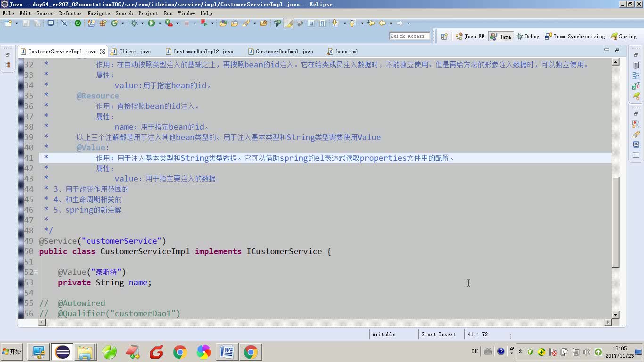Click the Open Task folder icon
644x362 pixels.
click(234, 23)
